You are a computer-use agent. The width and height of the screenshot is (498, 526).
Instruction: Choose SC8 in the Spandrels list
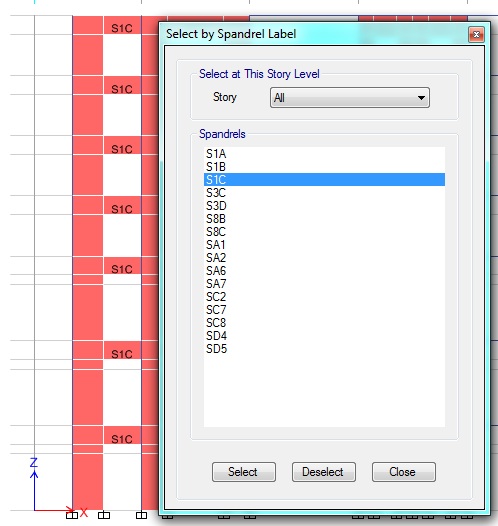[x=324, y=323]
